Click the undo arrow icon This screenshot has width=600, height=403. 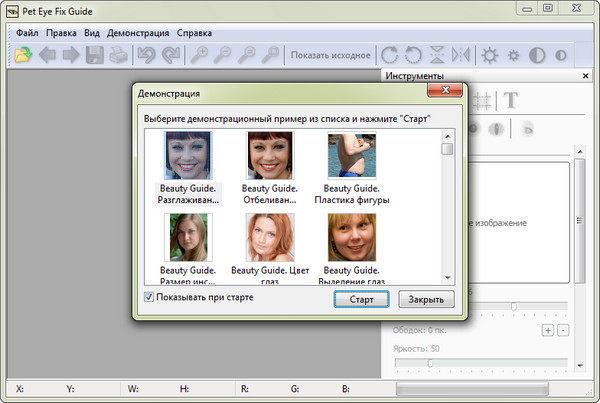click(x=147, y=55)
